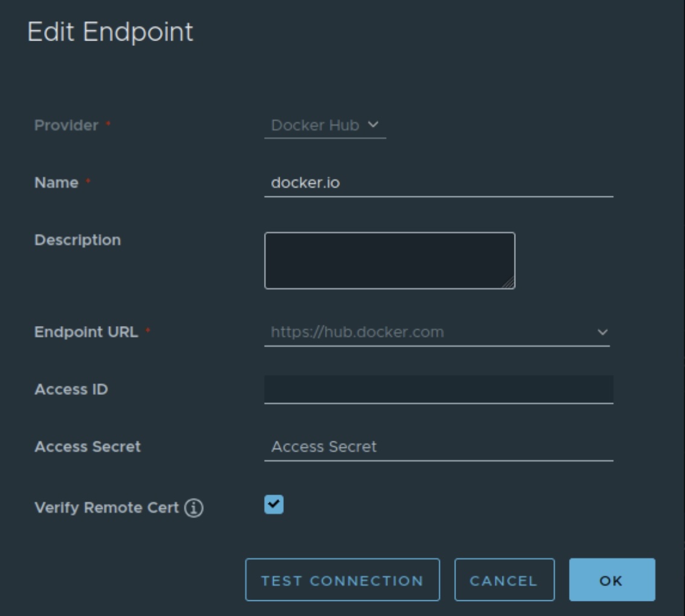Click the Description box resize handle
Viewport: 685px width, 616px height.
pyautogui.click(x=509, y=283)
